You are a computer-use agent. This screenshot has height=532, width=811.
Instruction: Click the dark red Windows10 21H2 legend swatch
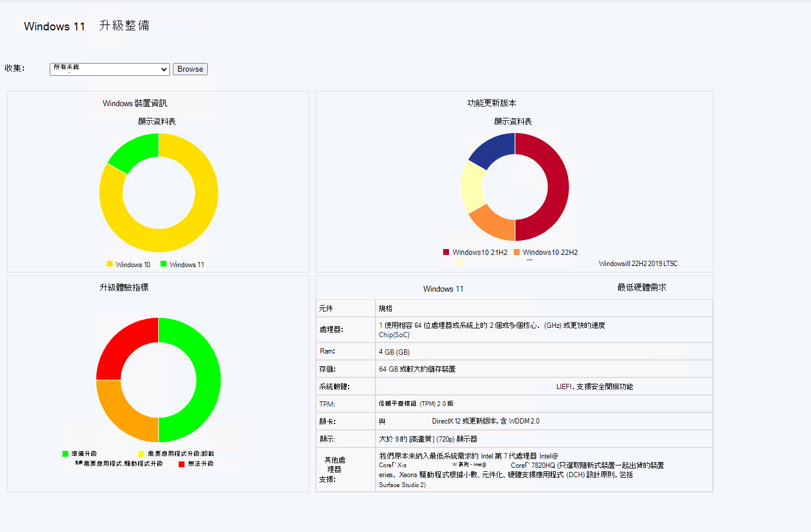tap(446, 252)
